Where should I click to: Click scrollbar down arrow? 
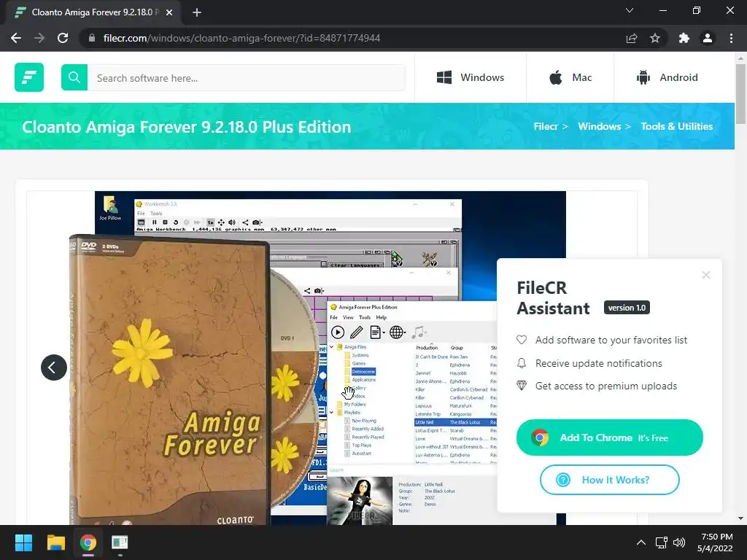pos(740,518)
